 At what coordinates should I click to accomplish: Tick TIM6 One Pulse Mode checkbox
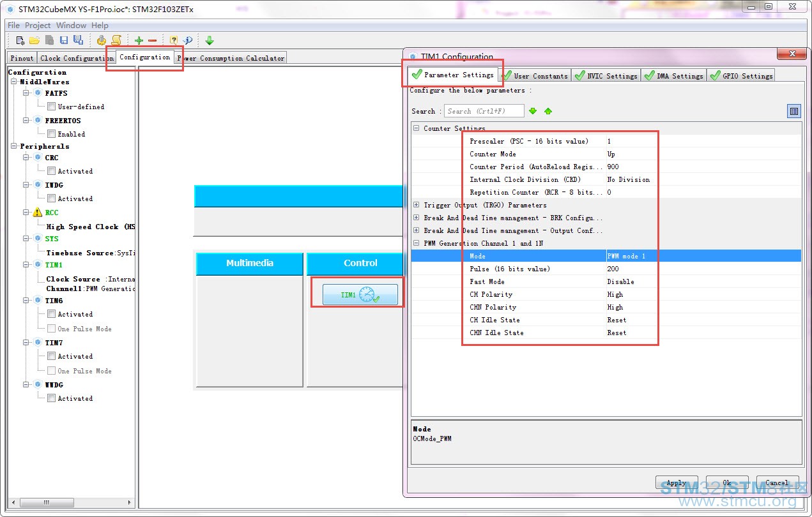pyautogui.click(x=51, y=329)
